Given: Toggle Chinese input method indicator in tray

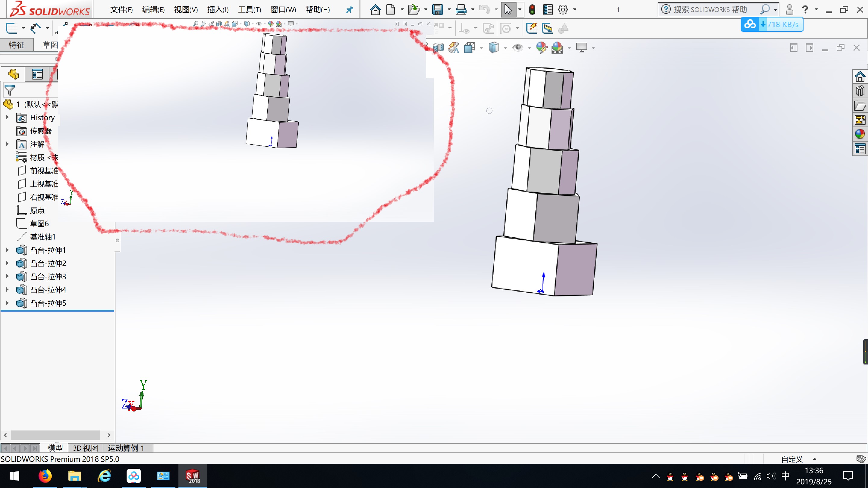Looking at the screenshot, I should pyautogui.click(x=785, y=476).
